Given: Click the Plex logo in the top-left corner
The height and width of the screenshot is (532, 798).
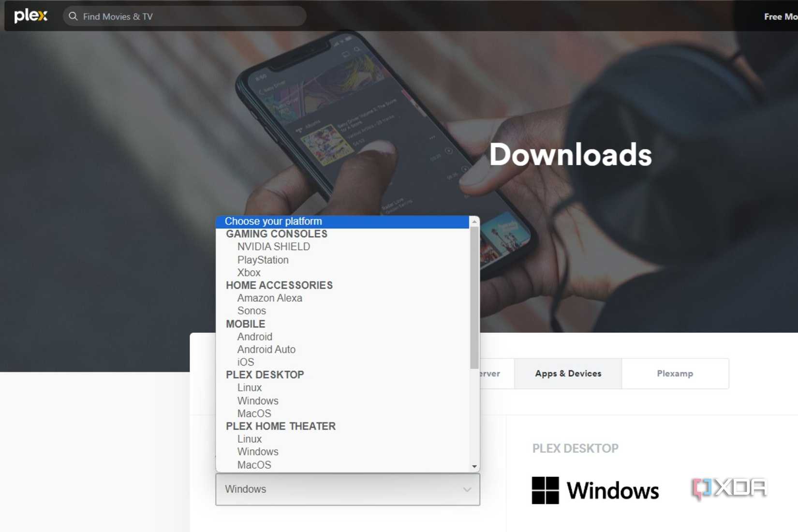Looking at the screenshot, I should [30, 15].
